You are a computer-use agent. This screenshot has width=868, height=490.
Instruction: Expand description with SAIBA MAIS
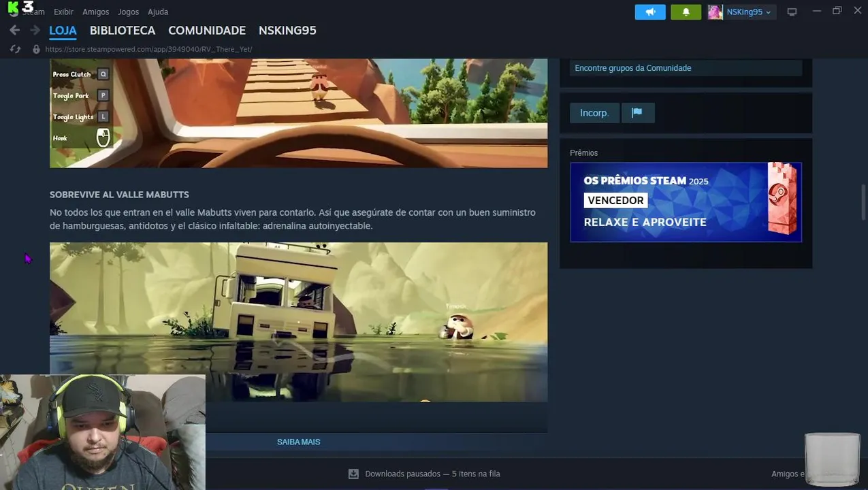(298, 442)
